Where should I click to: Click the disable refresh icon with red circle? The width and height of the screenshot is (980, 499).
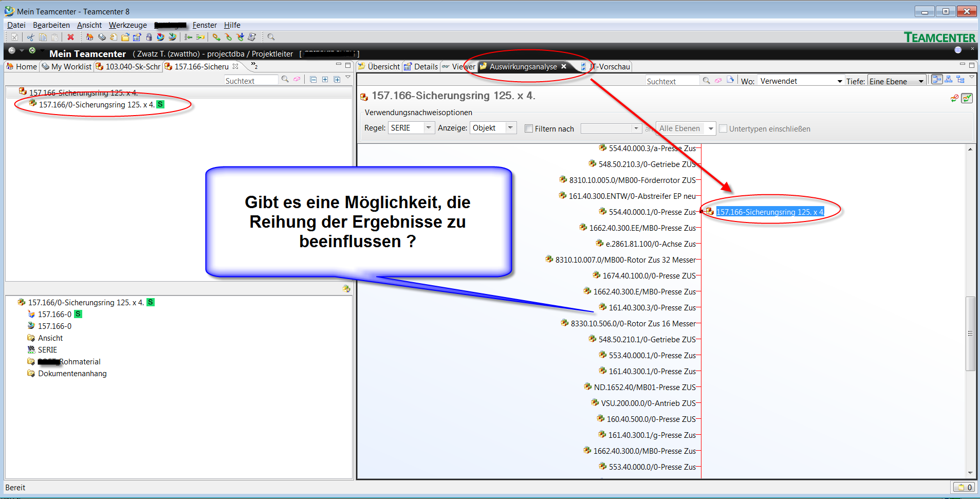pyautogui.click(x=954, y=98)
